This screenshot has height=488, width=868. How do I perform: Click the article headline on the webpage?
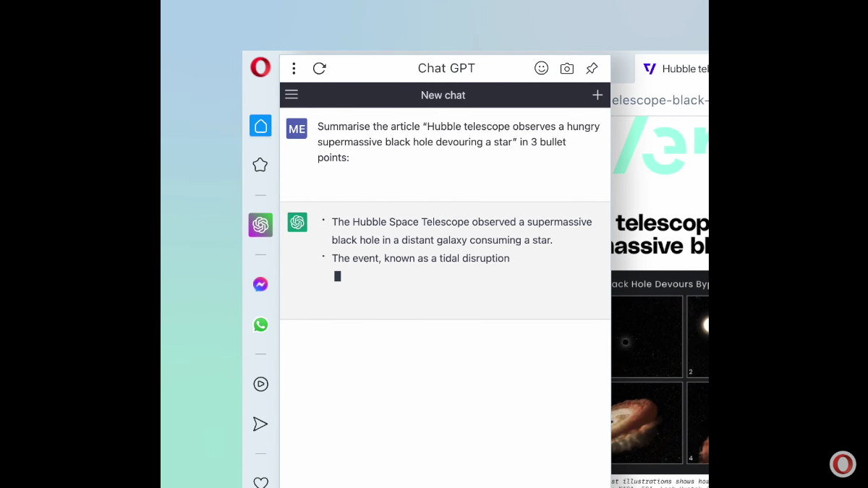click(660, 234)
